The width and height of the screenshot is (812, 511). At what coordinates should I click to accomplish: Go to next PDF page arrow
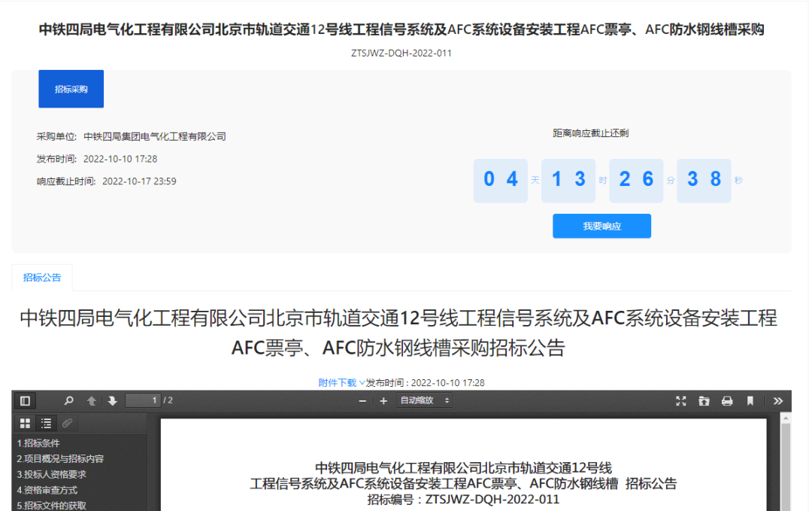[112, 400]
